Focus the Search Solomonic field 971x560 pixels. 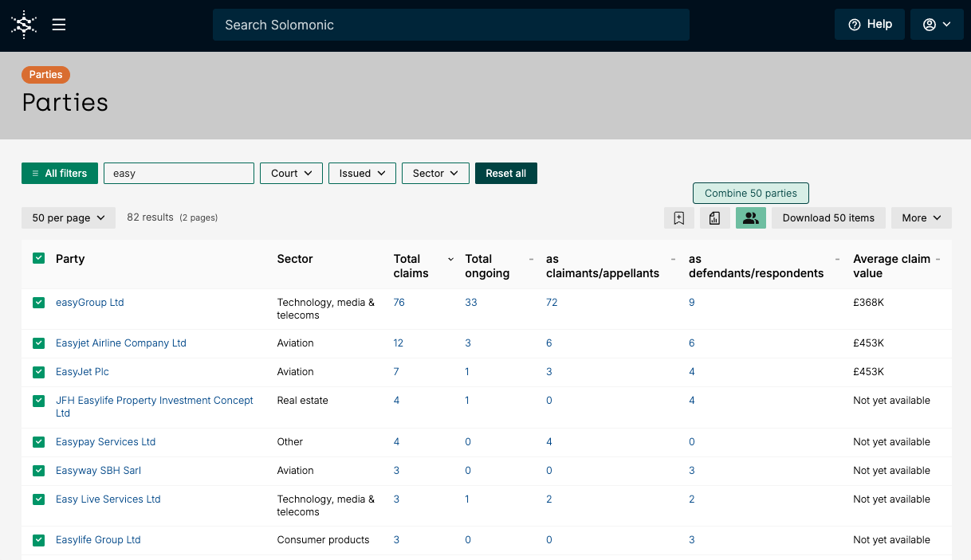[451, 25]
